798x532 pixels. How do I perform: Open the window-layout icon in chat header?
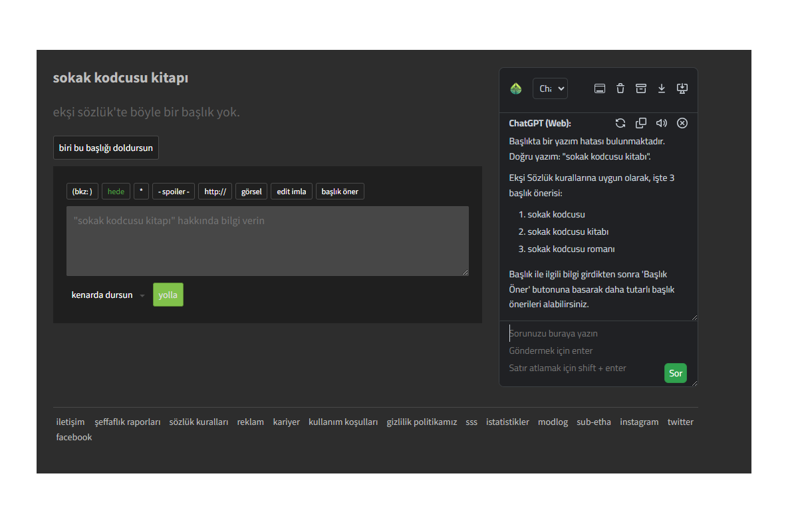click(x=599, y=88)
